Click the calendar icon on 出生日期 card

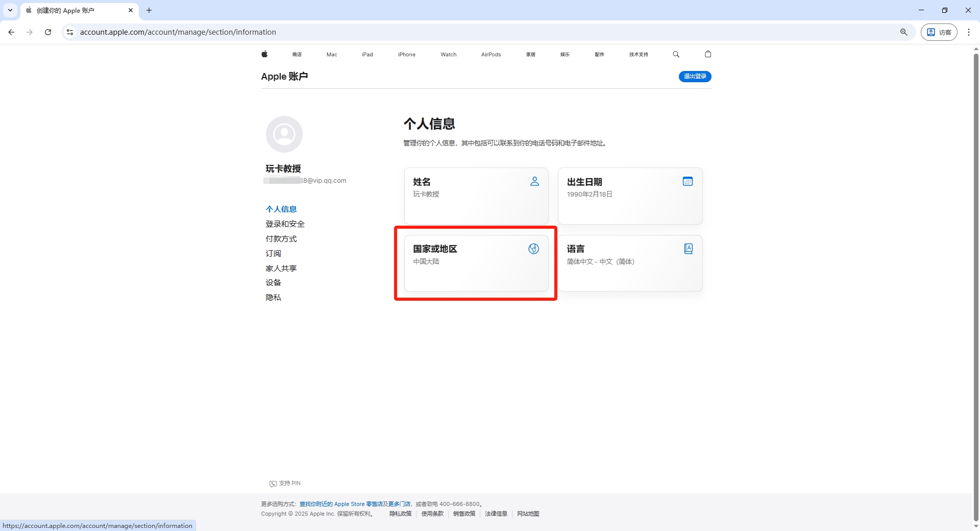[x=688, y=181]
